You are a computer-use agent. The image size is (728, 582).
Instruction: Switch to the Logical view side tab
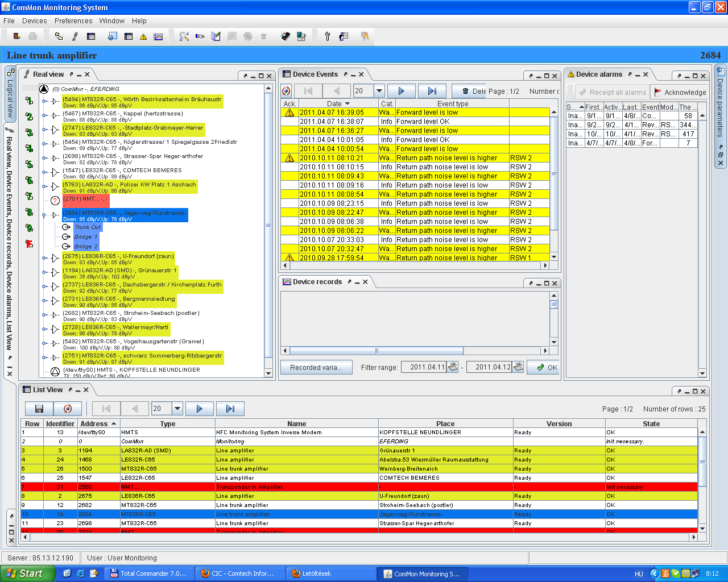[10, 94]
